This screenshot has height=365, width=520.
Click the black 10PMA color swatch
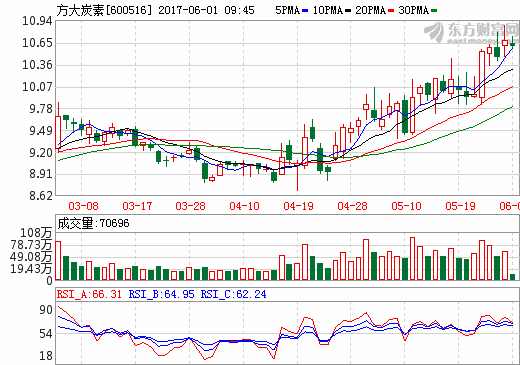pos(348,11)
